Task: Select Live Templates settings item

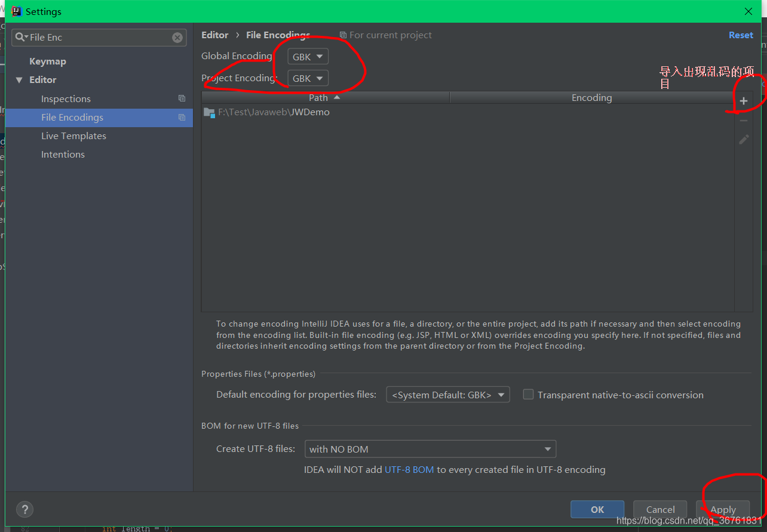Action: [73, 136]
